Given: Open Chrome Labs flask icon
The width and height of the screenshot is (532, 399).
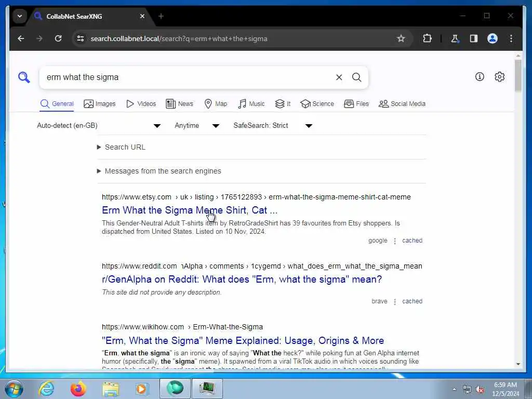Looking at the screenshot, I should pyautogui.click(x=455, y=38).
